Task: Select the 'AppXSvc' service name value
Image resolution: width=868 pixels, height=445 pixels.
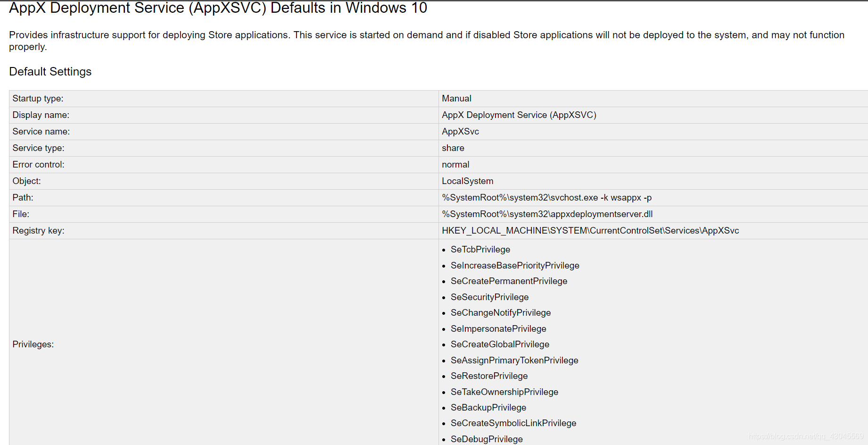Action: (460, 132)
